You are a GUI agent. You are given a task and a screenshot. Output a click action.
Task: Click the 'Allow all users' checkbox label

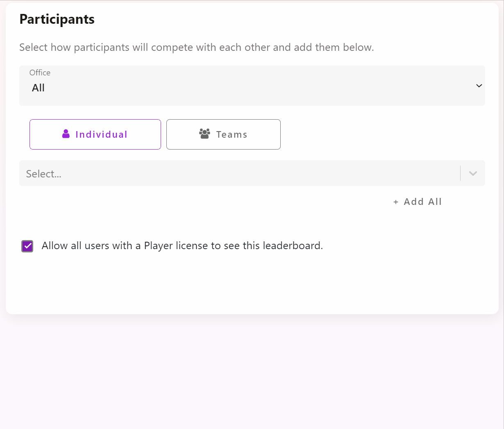point(182,246)
